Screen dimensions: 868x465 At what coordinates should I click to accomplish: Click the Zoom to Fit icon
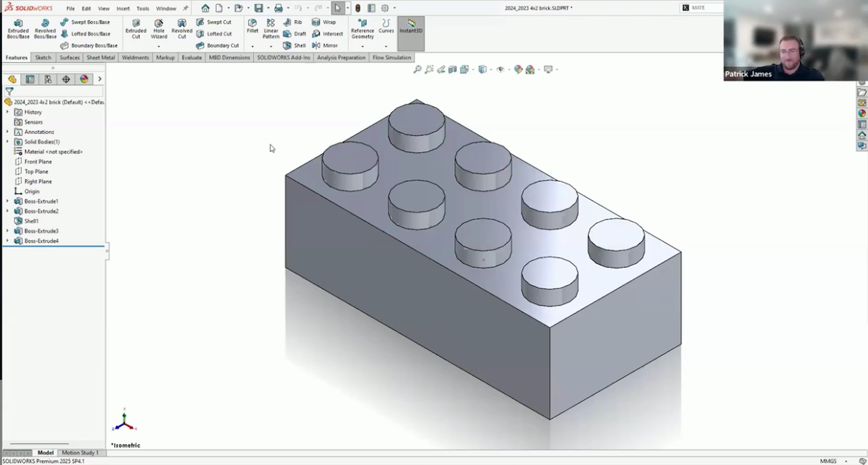417,69
